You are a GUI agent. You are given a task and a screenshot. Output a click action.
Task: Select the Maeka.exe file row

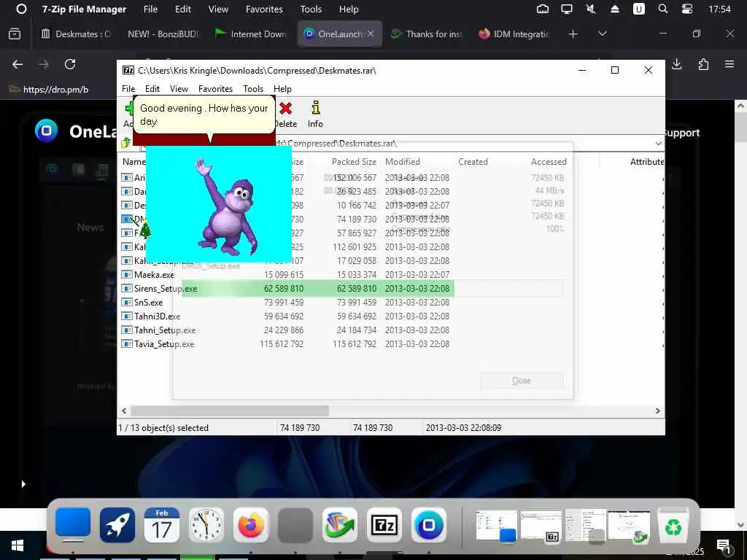tap(287, 275)
